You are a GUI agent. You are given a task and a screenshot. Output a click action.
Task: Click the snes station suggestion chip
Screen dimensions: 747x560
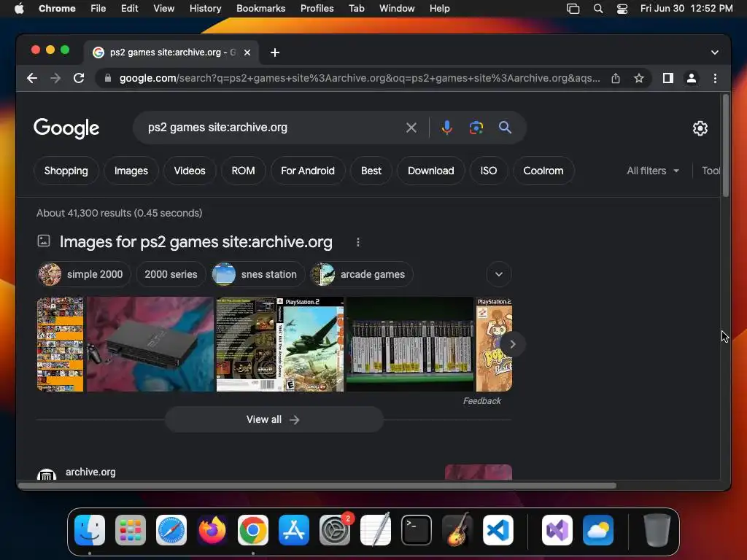pyautogui.click(x=258, y=274)
